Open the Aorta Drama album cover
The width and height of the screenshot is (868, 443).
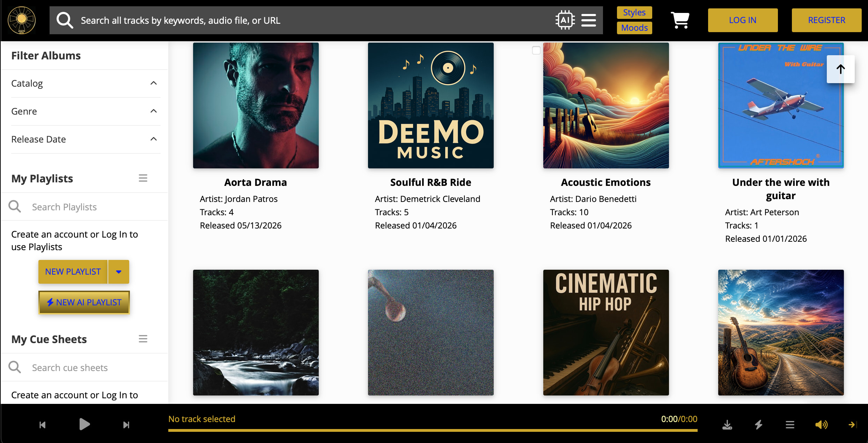[256, 106]
